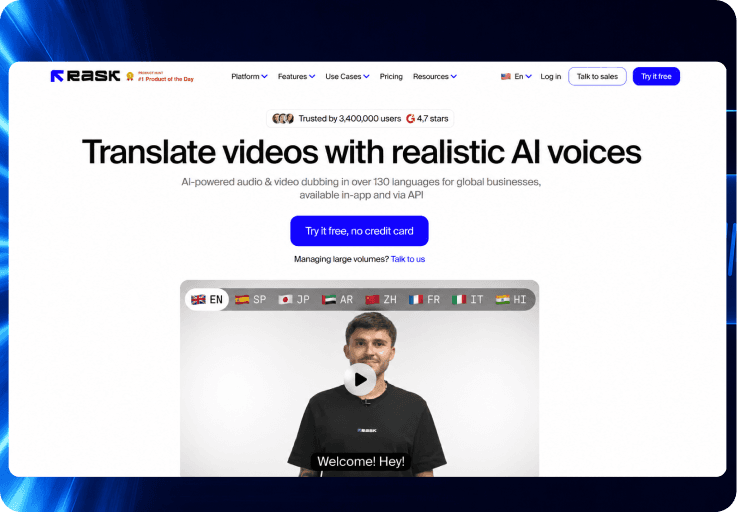Click the user avatars in trust badge

[x=283, y=118]
